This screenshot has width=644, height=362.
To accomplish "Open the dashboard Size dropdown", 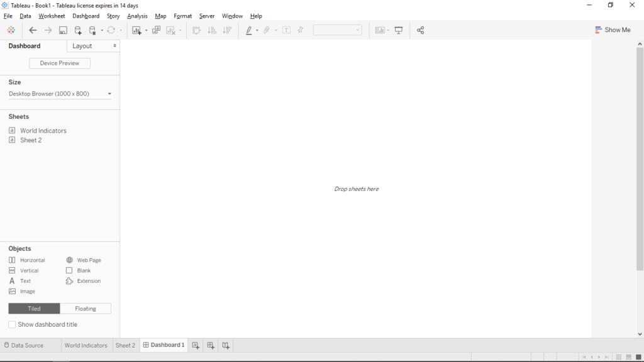I will pyautogui.click(x=59, y=93).
